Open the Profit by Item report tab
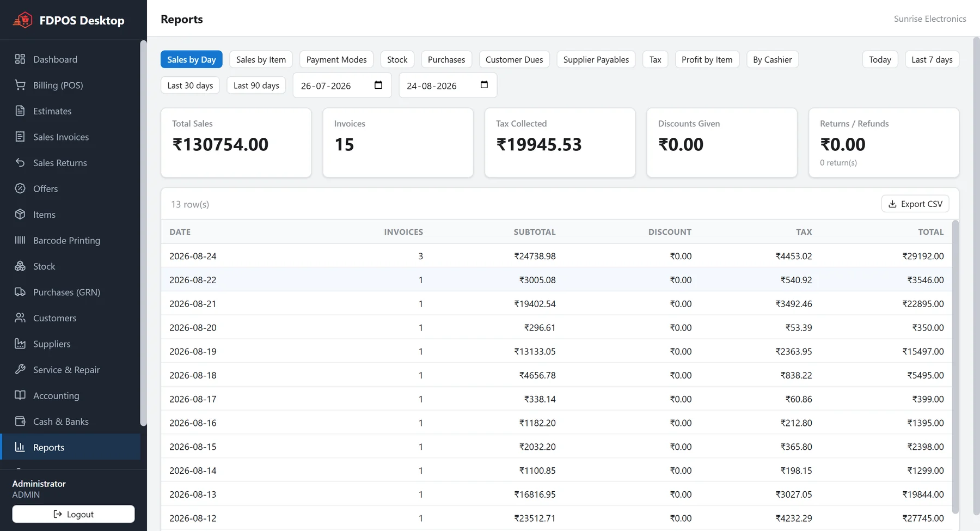This screenshot has height=531, width=980. (707, 59)
